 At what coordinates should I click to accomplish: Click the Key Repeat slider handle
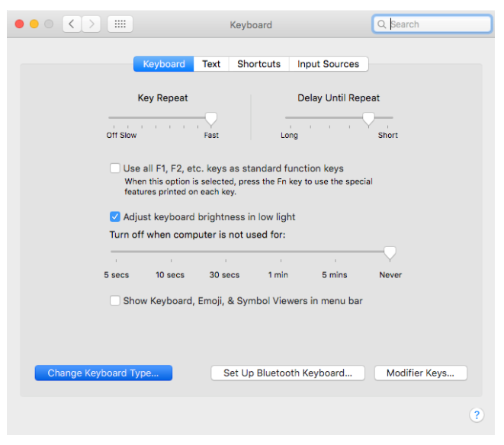(211, 118)
